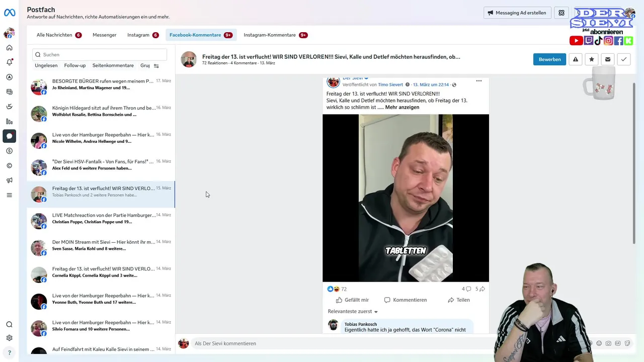The width and height of the screenshot is (644, 362).
Task: Switch to Instagram tab
Action: 143,35
